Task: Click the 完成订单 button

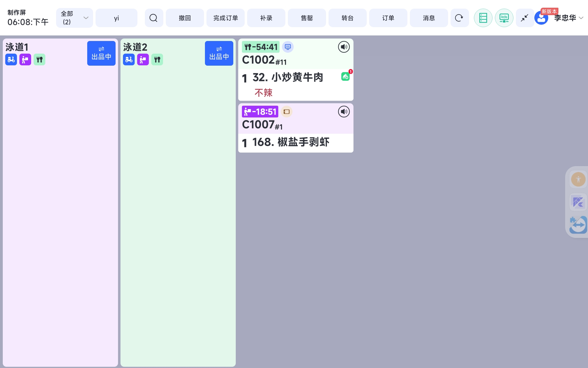Action: tap(226, 18)
